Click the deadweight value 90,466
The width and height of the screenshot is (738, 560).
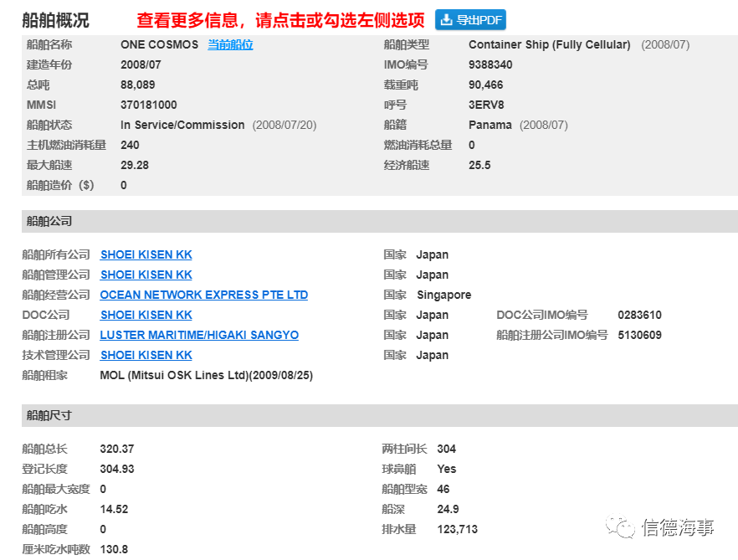[x=485, y=85]
